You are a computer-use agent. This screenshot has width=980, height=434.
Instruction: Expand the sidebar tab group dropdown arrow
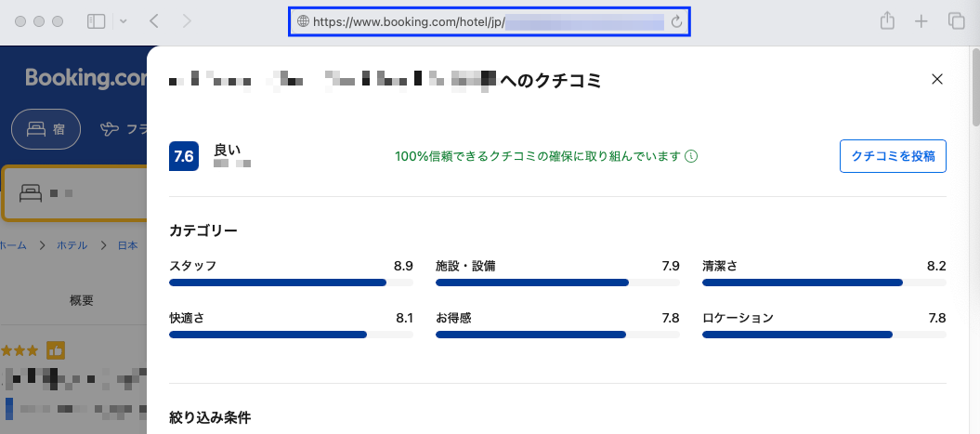(x=123, y=21)
